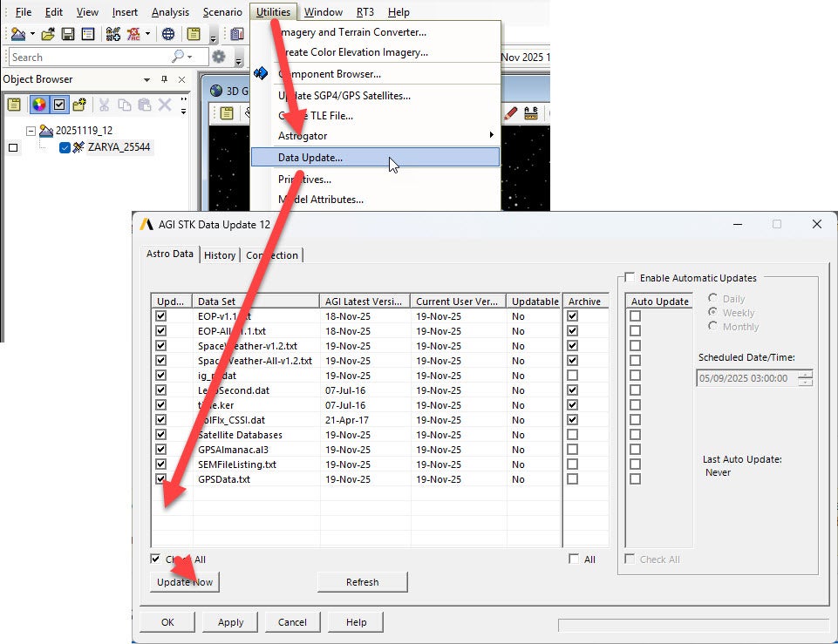Uncheck the update checkbox for EOP-v1.1.txt

[x=160, y=316]
